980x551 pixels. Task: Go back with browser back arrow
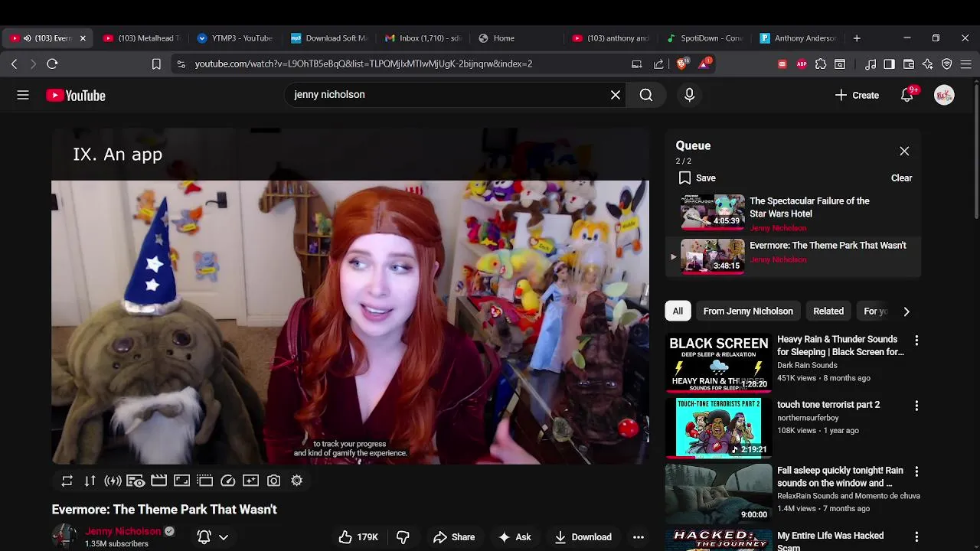(14, 64)
